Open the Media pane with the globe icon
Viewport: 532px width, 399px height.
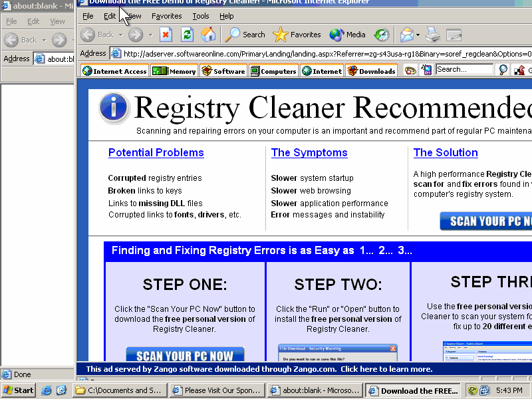347,35
